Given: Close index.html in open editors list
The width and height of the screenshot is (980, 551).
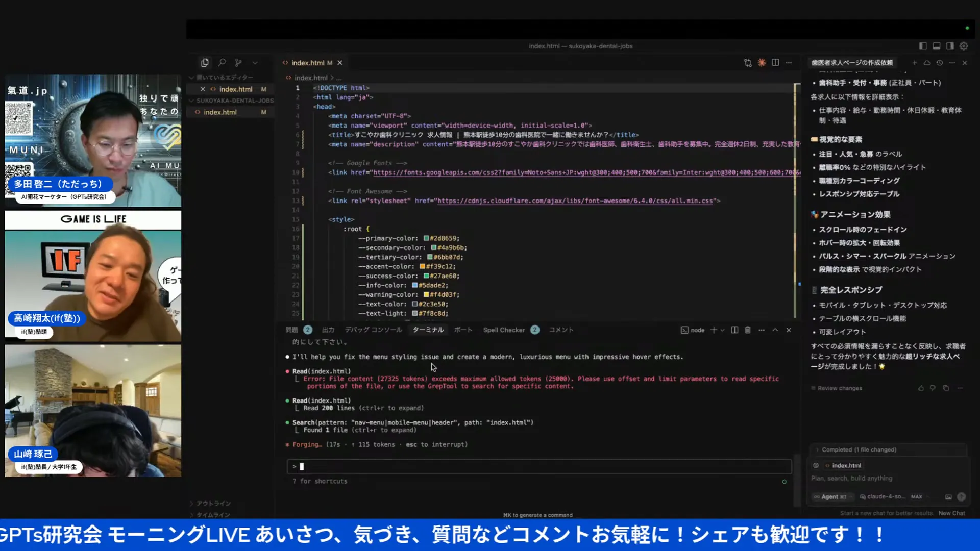Looking at the screenshot, I should pos(203,89).
